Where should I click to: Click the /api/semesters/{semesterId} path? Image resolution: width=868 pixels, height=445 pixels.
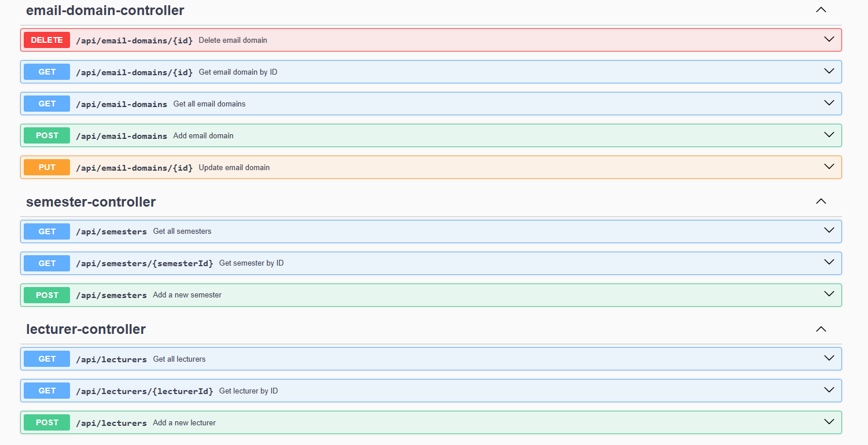point(145,263)
